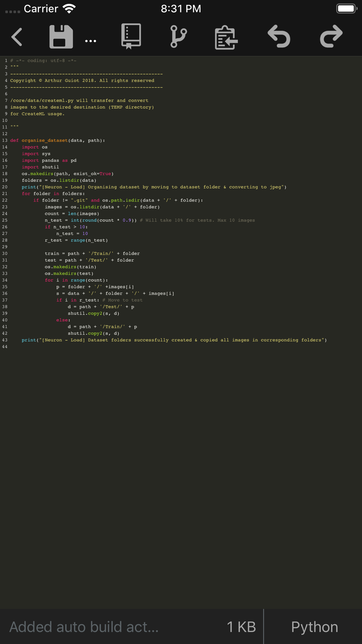Select line number 22 in the gutter

coord(5,200)
